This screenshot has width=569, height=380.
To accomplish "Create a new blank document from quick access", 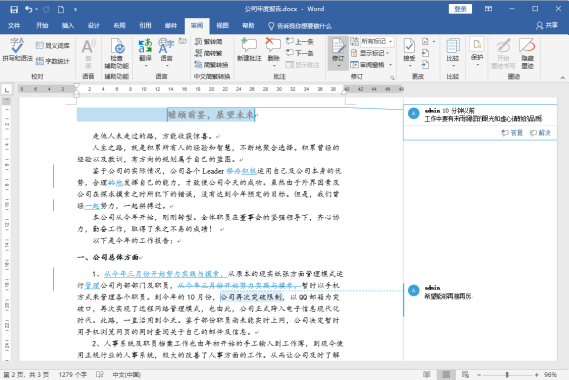I will click(x=61, y=9).
